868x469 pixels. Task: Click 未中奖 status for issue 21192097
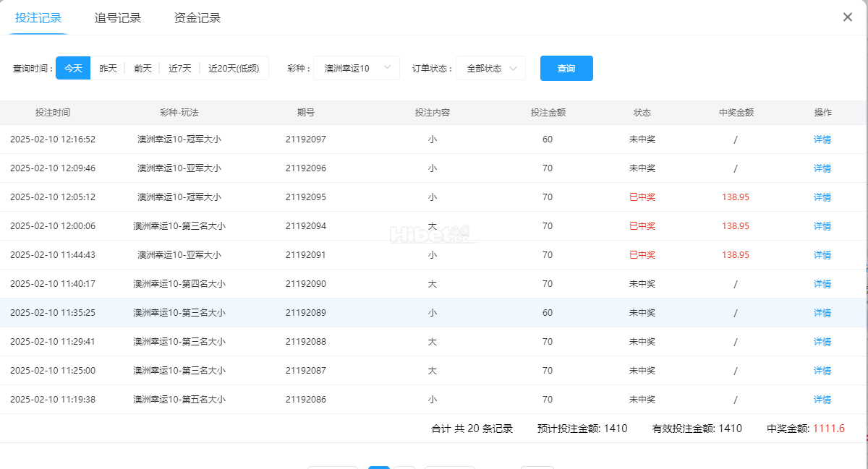[642, 139]
